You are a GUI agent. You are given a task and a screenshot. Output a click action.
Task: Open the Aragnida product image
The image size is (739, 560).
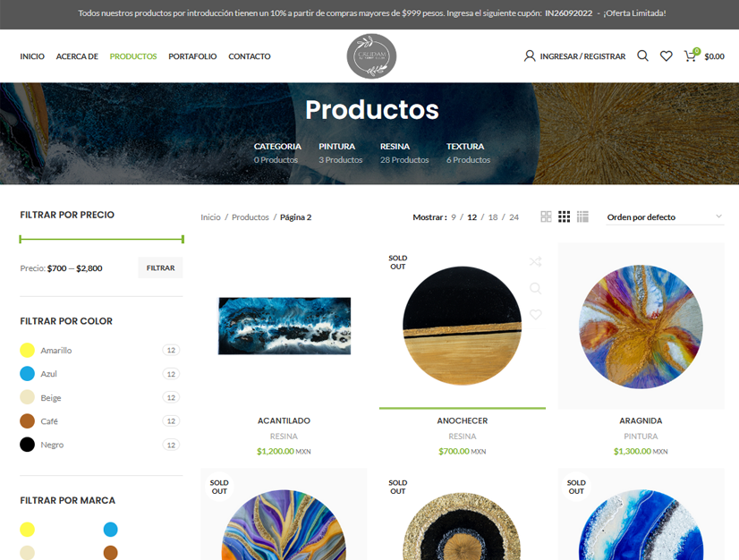[641, 326]
